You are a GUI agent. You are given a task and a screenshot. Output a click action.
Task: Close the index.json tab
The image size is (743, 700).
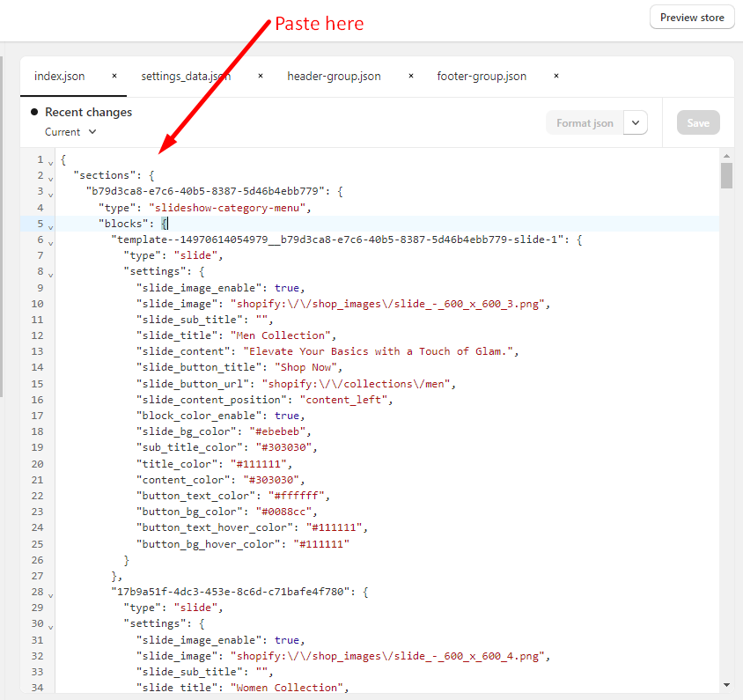(x=114, y=76)
